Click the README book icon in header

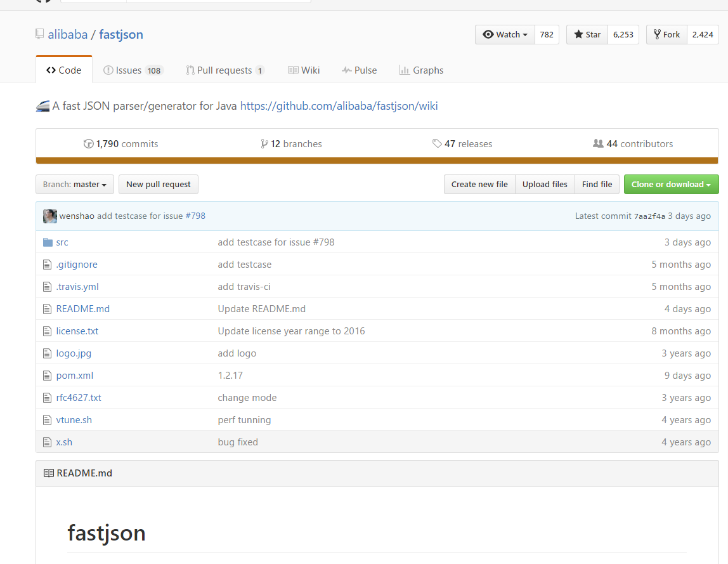tap(48, 473)
